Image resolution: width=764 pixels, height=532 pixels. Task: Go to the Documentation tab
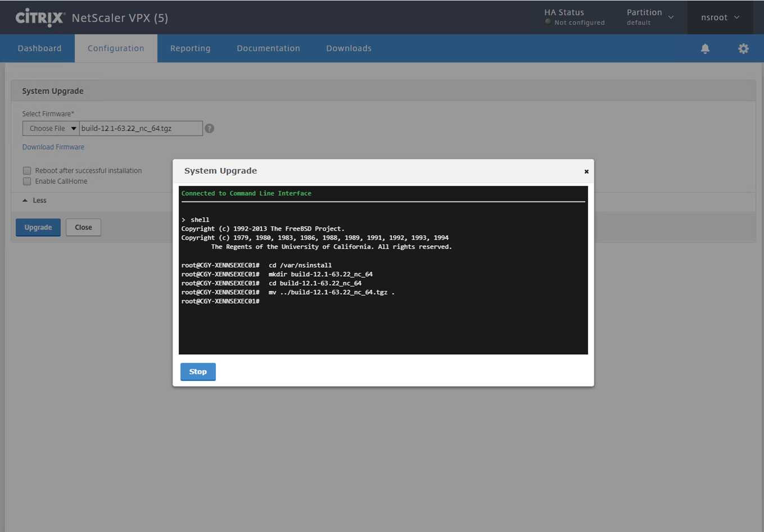coord(268,48)
